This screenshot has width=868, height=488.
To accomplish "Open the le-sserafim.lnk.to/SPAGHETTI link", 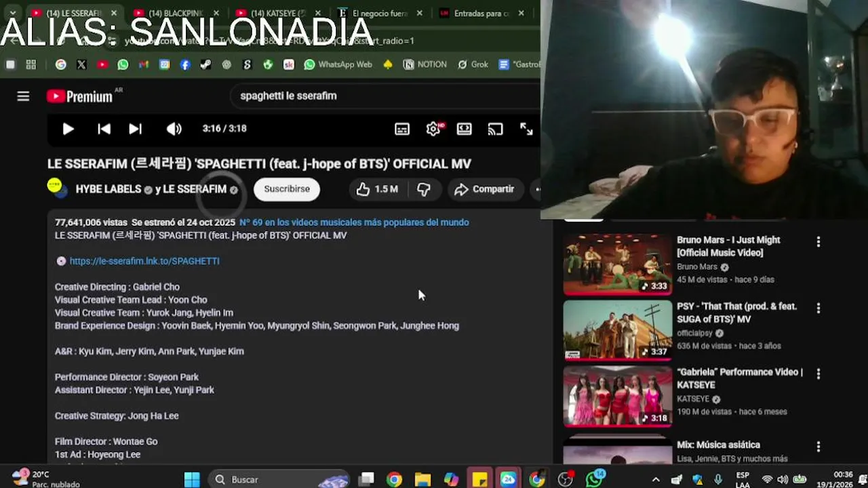I will (144, 261).
